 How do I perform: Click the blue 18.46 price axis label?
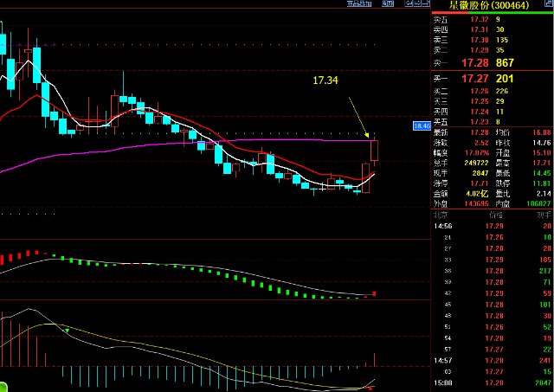tap(422, 125)
